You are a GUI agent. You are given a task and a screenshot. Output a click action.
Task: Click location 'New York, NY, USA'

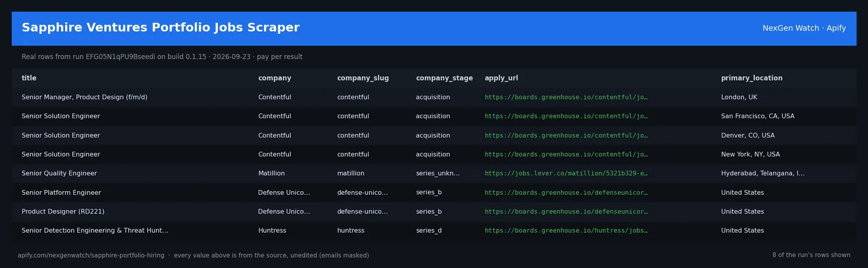(x=750, y=154)
